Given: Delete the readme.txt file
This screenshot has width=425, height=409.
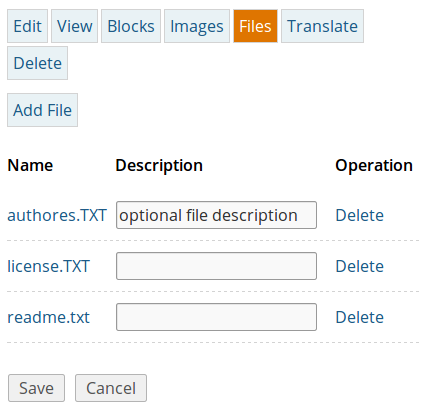Looking at the screenshot, I should [x=359, y=317].
